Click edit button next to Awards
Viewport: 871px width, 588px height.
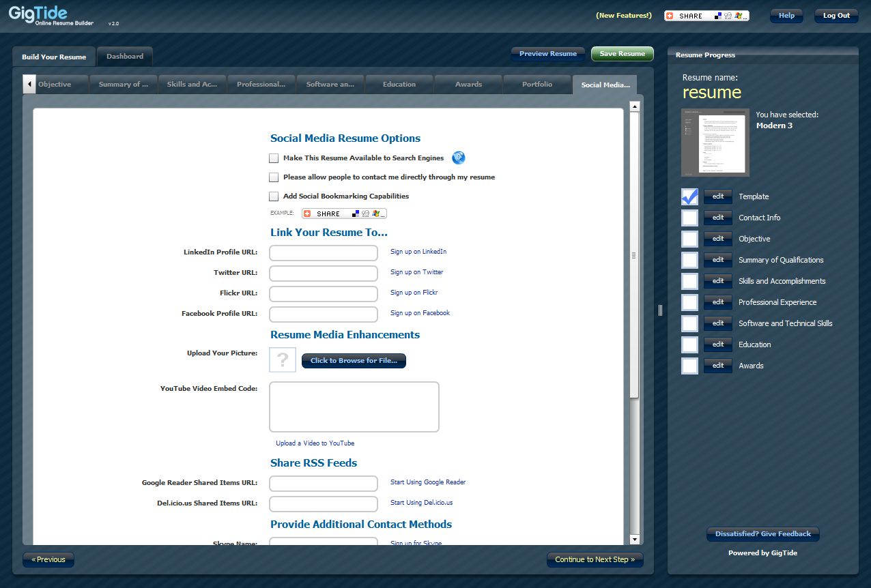pos(718,366)
